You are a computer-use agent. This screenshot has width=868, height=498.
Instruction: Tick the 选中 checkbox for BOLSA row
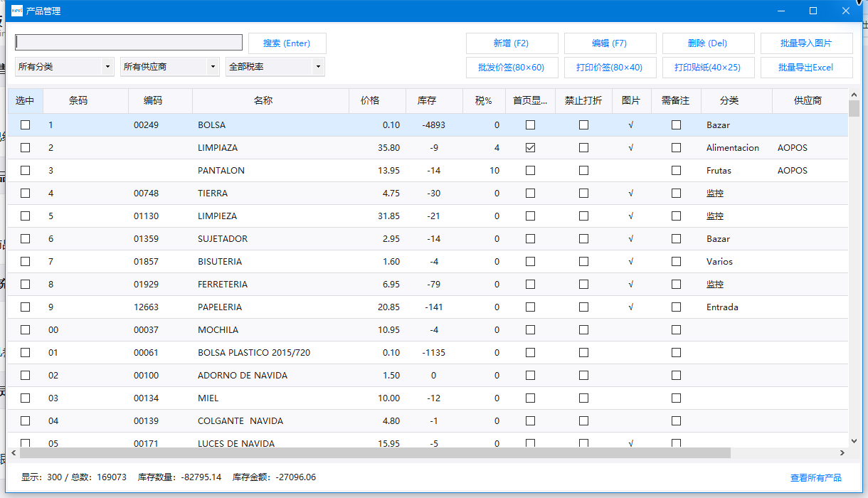(x=25, y=125)
